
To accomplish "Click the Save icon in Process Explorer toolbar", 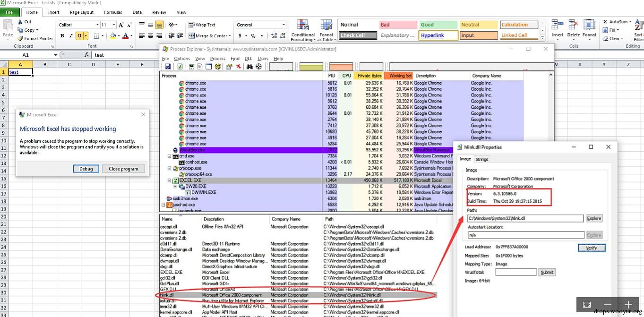I will click(168, 67).
